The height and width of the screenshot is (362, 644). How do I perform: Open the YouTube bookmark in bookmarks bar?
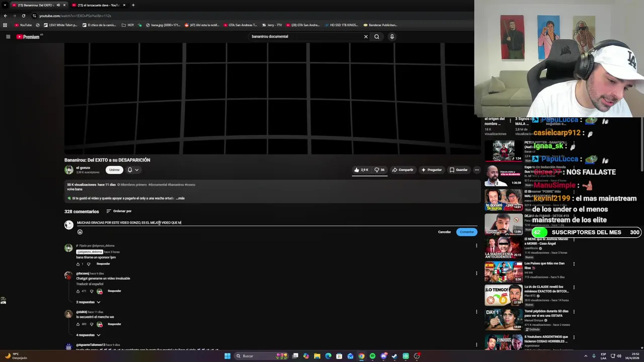point(23,25)
